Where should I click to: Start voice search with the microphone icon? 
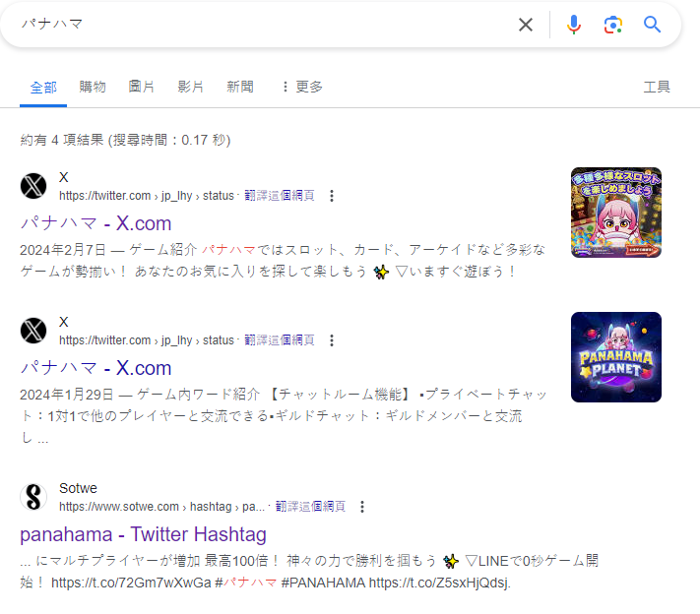coord(574,25)
